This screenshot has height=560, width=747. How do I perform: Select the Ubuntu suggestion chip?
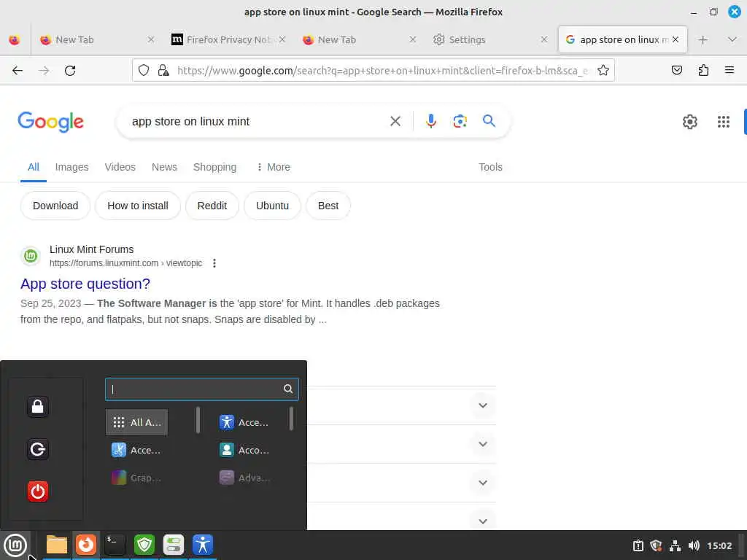[273, 206]
